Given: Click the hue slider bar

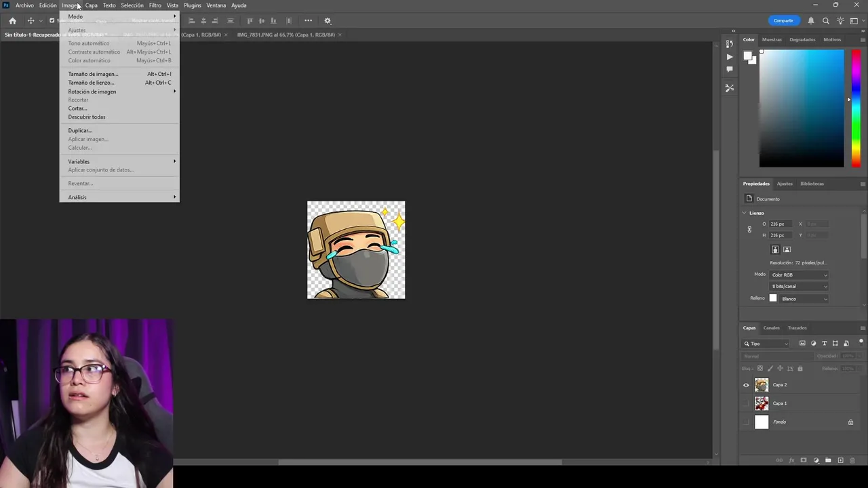Looking at the screenshot, I should click(856, 108).
